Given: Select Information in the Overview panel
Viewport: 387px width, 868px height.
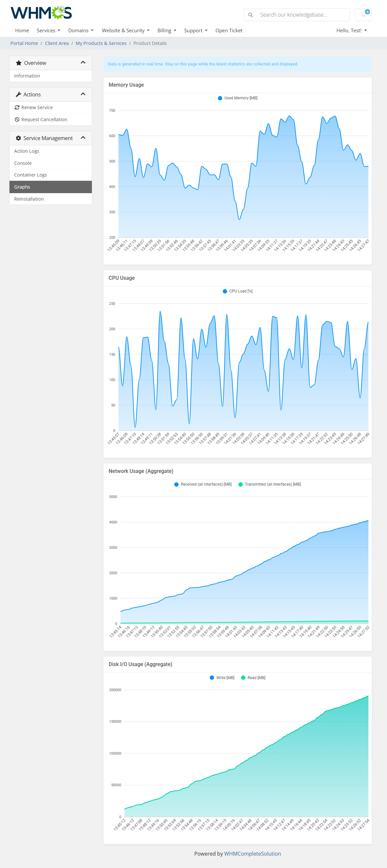Looking at the screenshot, I should tap(50, 76).
